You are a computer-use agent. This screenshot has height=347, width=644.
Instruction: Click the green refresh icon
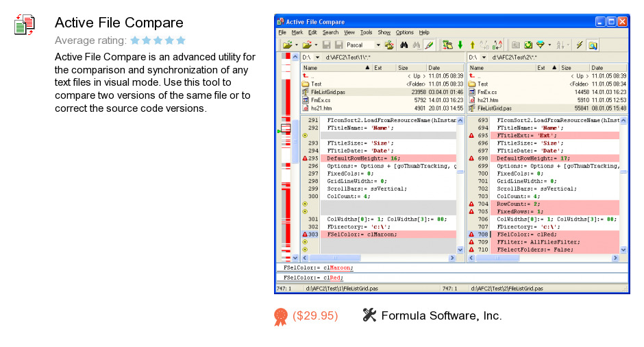pos(528,45)
